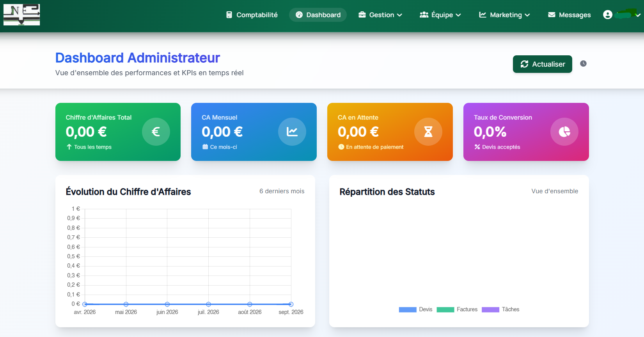
Task: Click the percent icon beside Devis acceptés
Action: click(477, 147)
